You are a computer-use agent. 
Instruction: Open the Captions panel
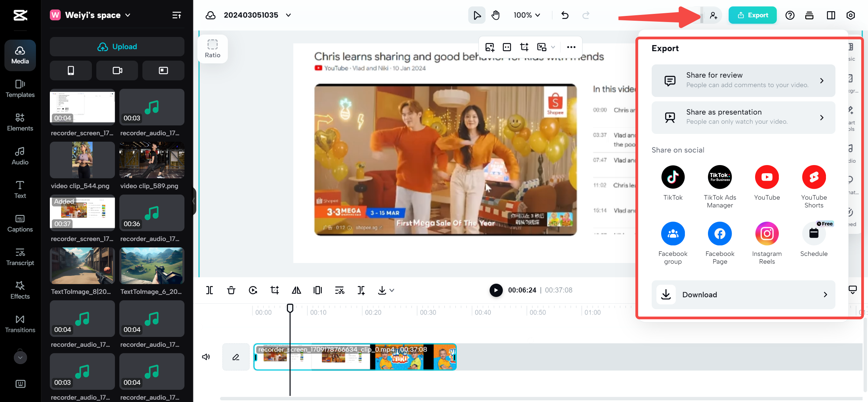pyautogui.click(x=20, y=223)
